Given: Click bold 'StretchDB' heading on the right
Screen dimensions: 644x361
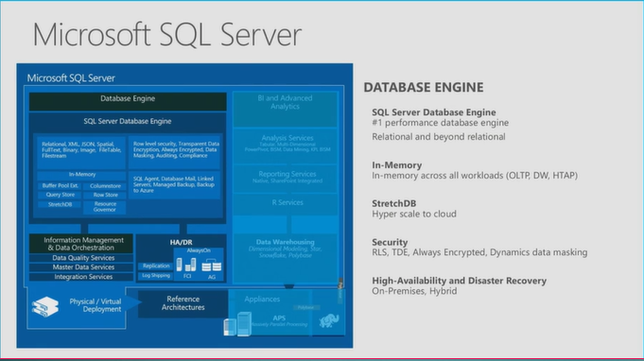Looking at the screenshot, I should [x=394, y=203].
